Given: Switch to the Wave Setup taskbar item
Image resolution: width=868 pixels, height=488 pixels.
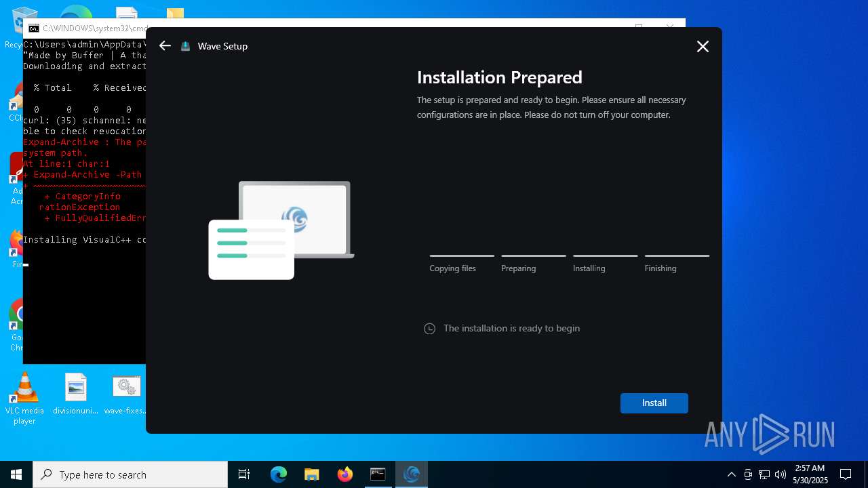Looking at the screenshot, I should 411,474.
